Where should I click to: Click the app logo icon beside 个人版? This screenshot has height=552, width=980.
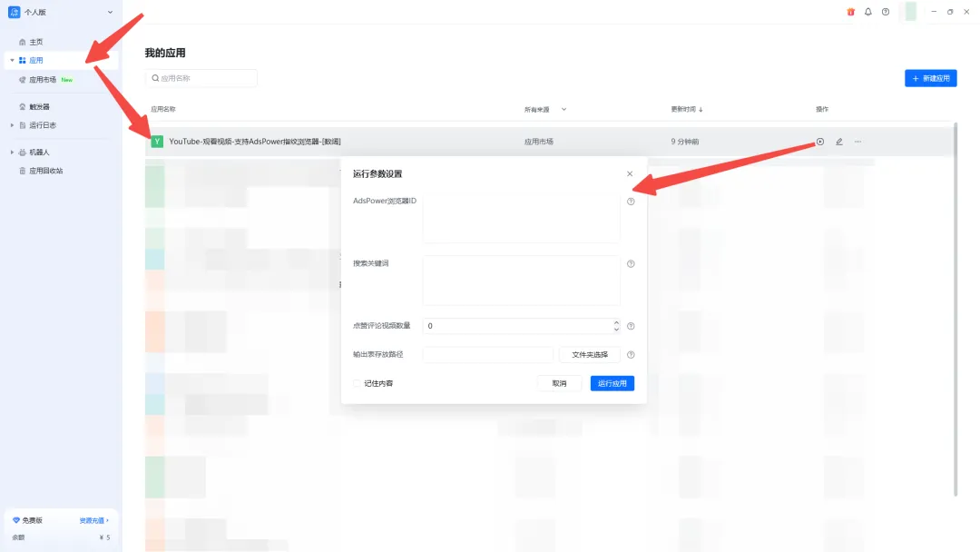(14, 12)
